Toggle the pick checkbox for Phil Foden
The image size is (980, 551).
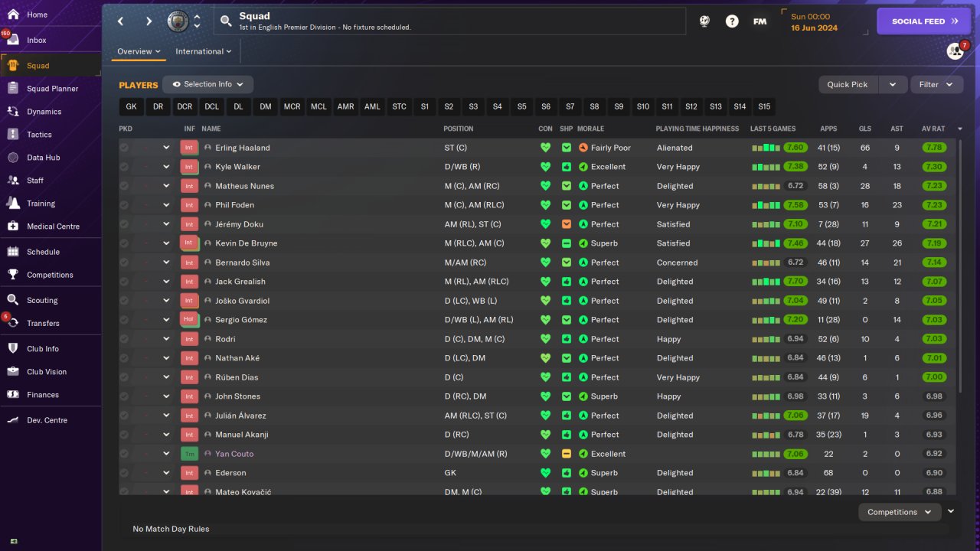pyautogui.click(x=124, y=205)
